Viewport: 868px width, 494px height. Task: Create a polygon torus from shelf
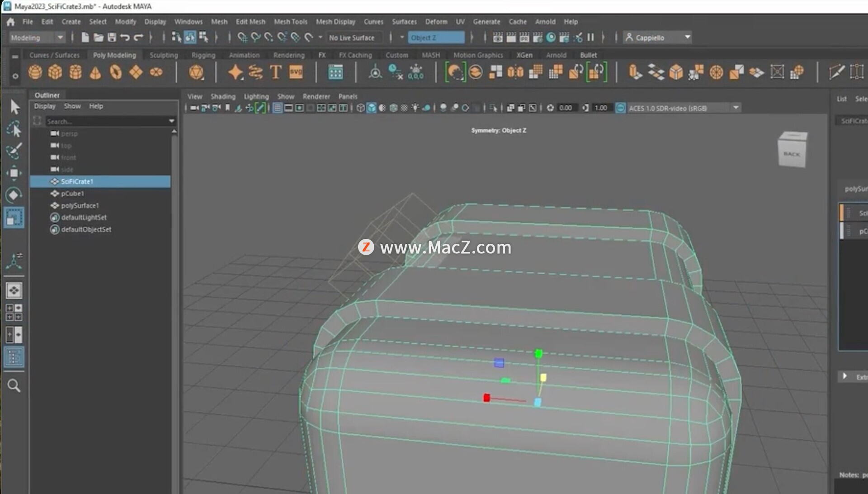point(116,72)
